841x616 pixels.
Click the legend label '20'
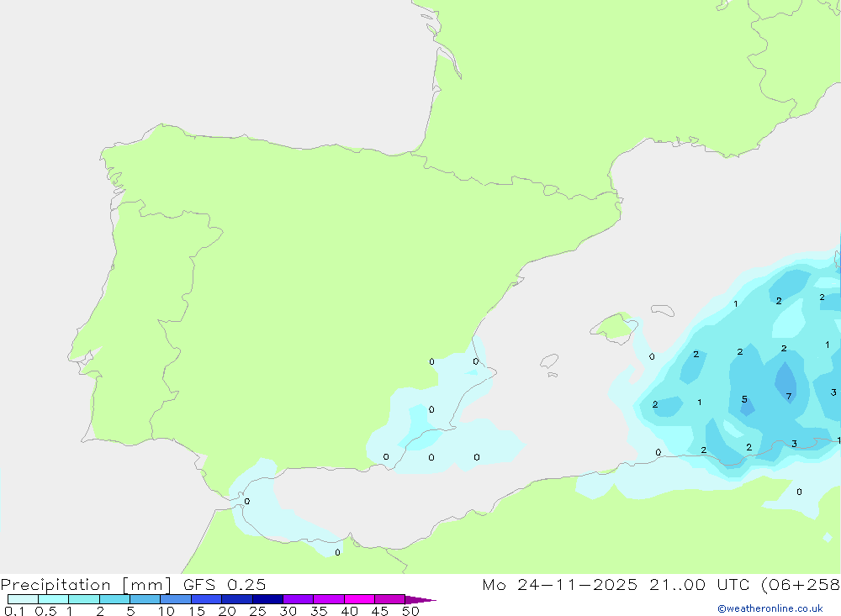coord(227,611)
